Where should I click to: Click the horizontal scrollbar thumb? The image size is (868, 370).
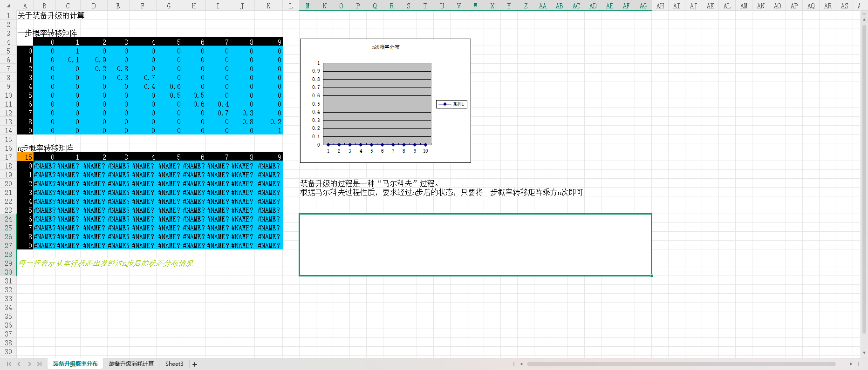pyautogui.click(x=681, y=364)
